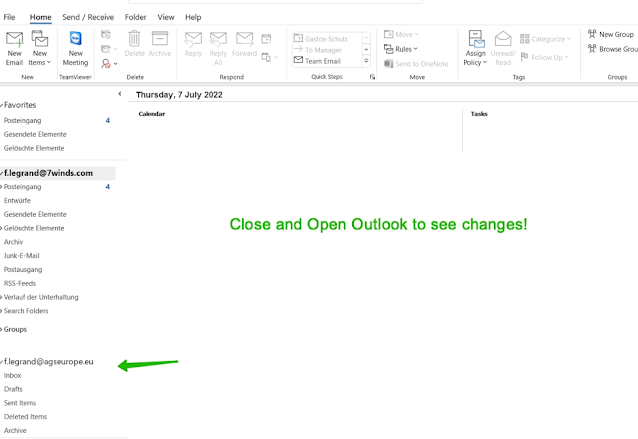
Task: Click the Reply All icon
Action: (218, 48)
